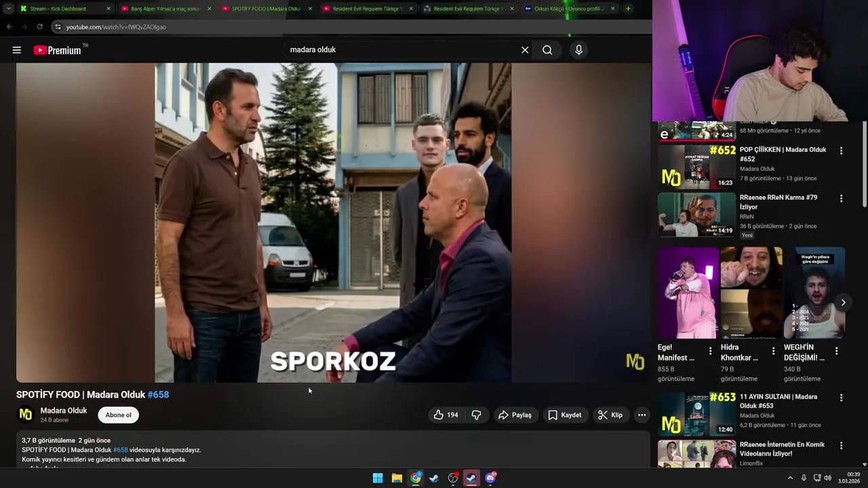The image size is (868, 488).
Task: Open Discord from the taskbar
Action: point(490,478)
